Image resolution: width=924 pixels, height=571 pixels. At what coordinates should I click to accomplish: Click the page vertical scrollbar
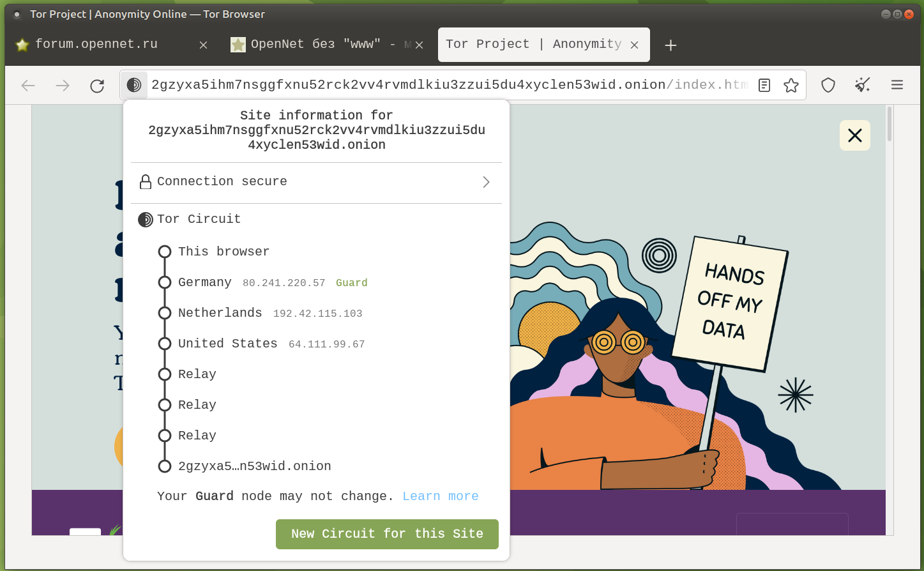point(889,125)
